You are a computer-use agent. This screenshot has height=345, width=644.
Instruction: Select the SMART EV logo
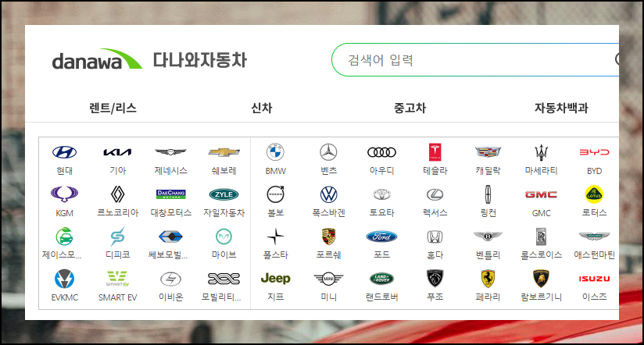click(x=117, y=279)
